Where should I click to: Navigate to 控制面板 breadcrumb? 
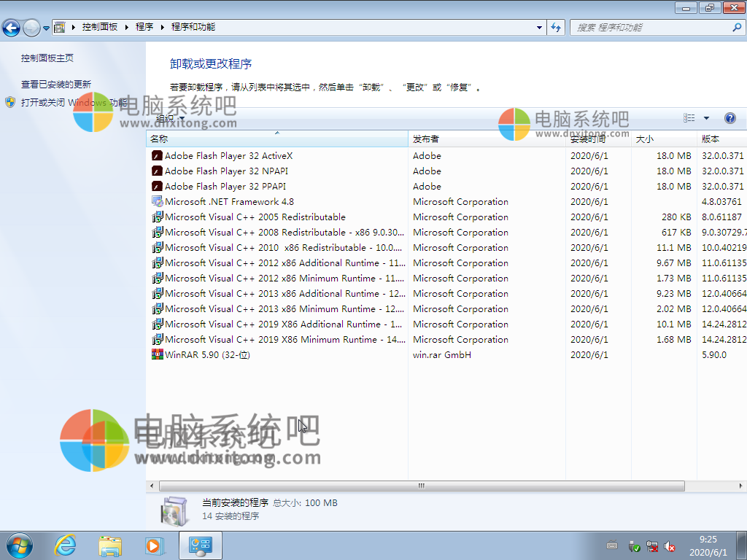(x=99, y=27)
